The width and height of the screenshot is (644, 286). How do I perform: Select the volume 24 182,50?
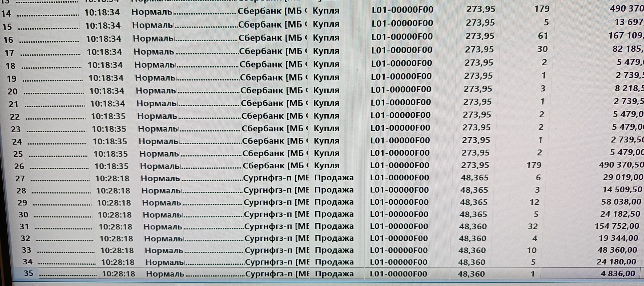[x=620, y=214]
